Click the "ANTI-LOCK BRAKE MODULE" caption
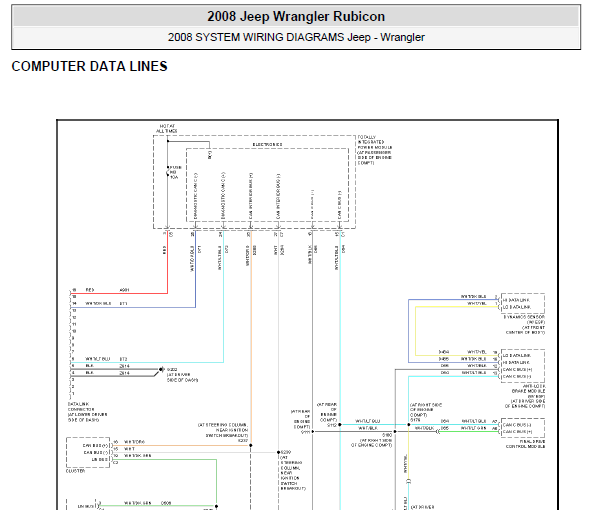The width and height of the screenshot is (606, 510). 528,389
